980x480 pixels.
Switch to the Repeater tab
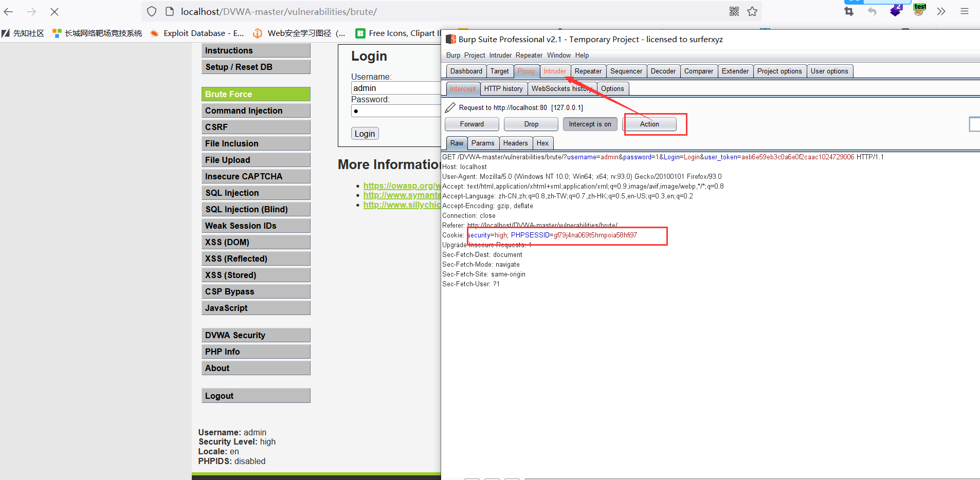588,71
